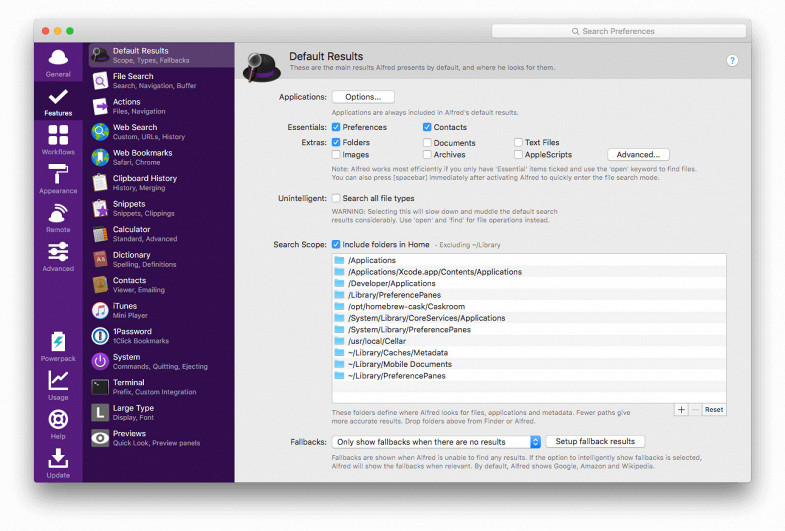Uncheck the Contacts essentials checkbox
785x531 pixels.
tap(427, 127)
